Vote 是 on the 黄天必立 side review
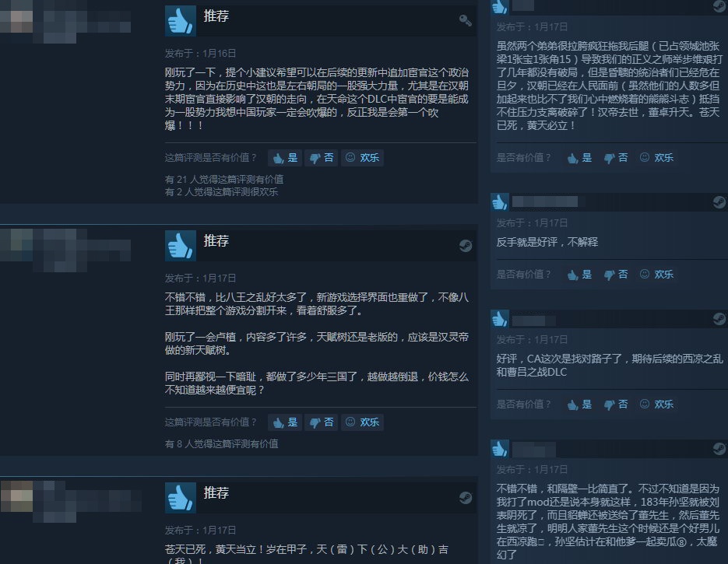Image resolution: width=728 pixels, height=564 pixels. click(x=579, y=158)
